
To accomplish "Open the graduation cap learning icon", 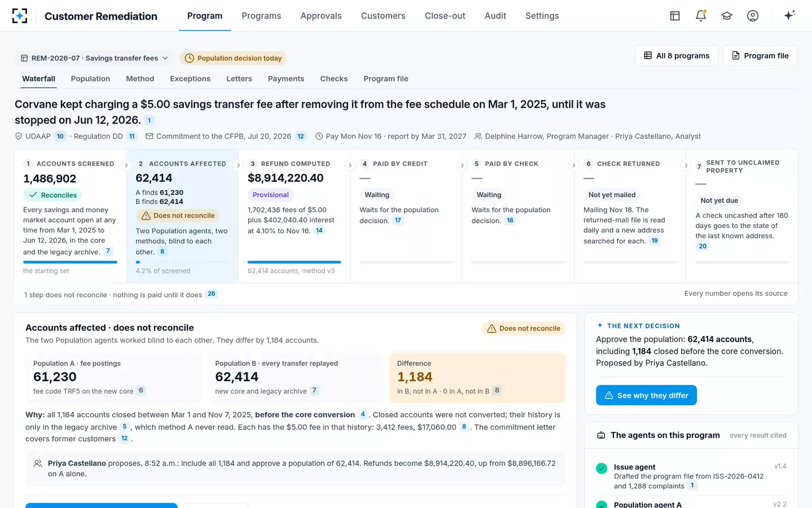I will click(x=727, y=16).
